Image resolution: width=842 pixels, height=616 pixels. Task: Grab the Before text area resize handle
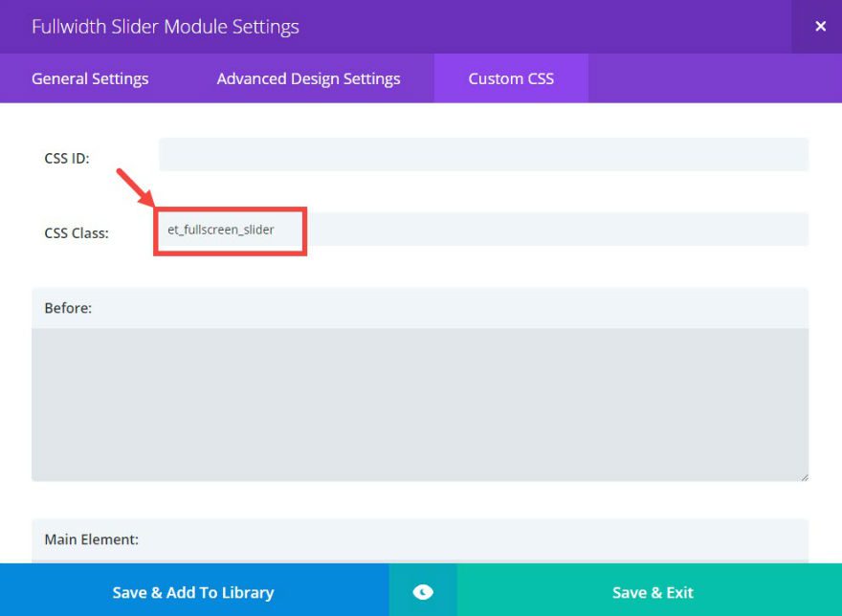(x=803, y=475)
